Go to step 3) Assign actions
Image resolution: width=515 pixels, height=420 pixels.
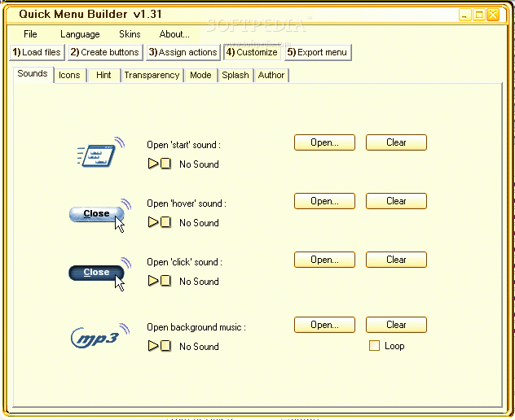(x=183, y=52)
